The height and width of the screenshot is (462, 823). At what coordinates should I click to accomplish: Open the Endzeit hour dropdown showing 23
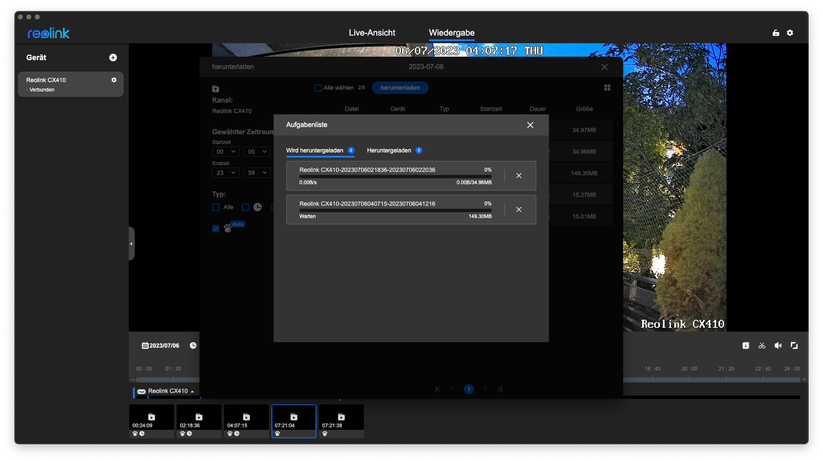pos(226,173)
